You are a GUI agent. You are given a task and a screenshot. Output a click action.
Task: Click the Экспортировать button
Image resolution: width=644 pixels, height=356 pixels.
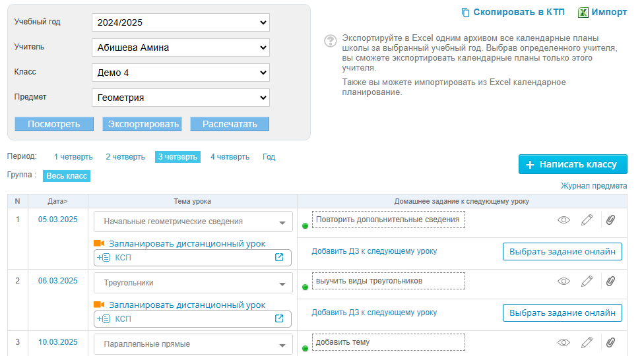pos(143,124)
